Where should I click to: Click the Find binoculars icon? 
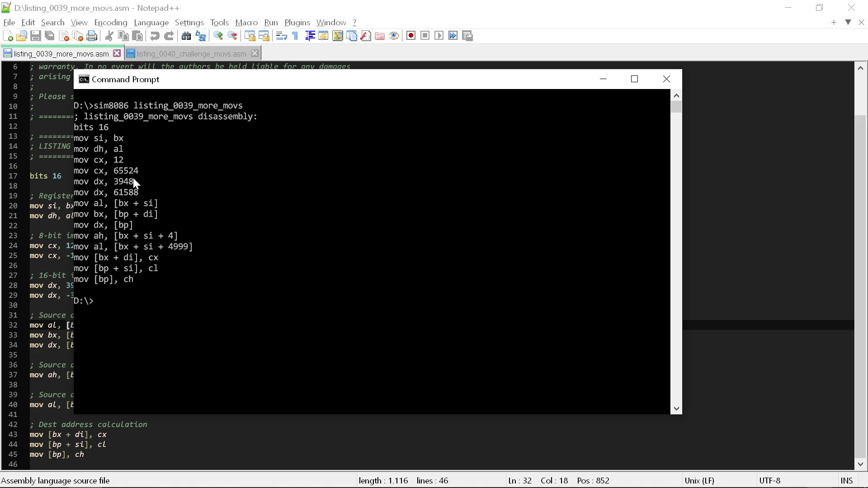186,36
